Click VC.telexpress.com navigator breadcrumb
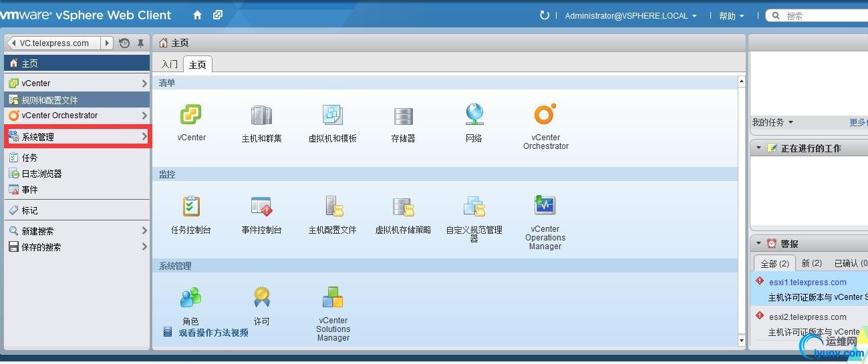868x364 pixels. [x=54, y=43]
